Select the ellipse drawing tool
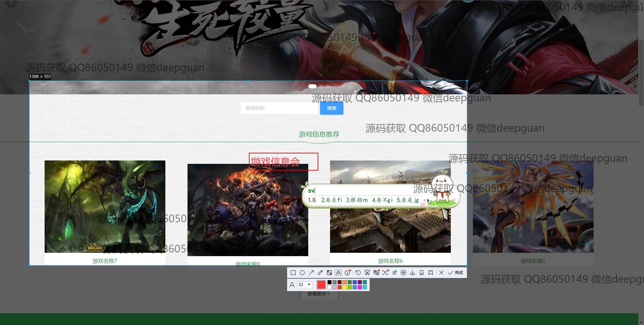 click(x=302, y=273)
